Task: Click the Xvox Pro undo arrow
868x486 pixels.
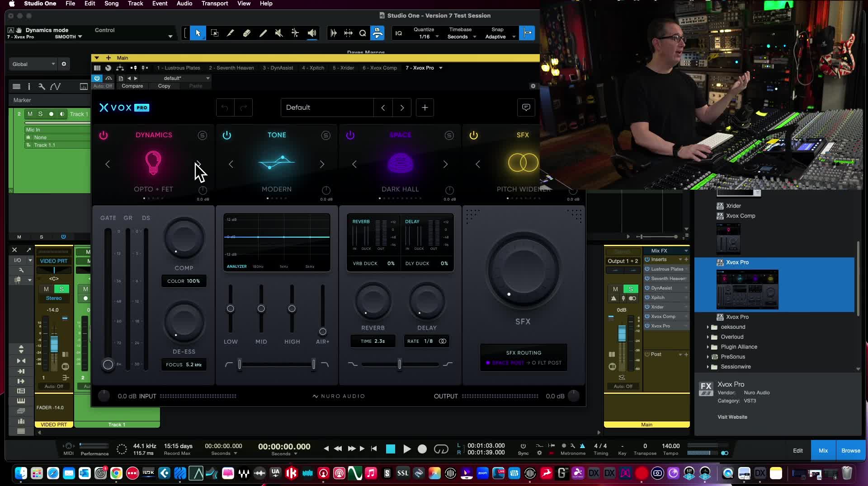Action: click(225, 107)
